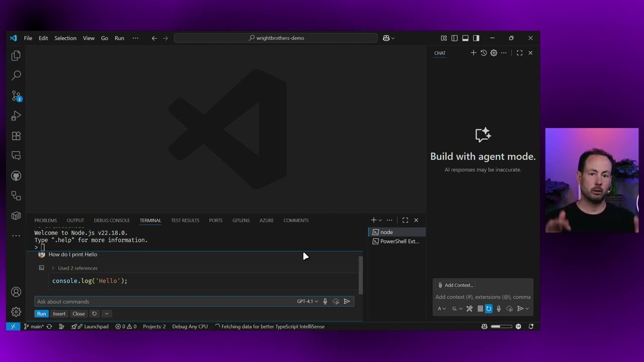Image resolution: width=644 pixels, height=362 pixels.
Task: Toggle Secondary Side Bar layout button
Action: tap(476, 38)
